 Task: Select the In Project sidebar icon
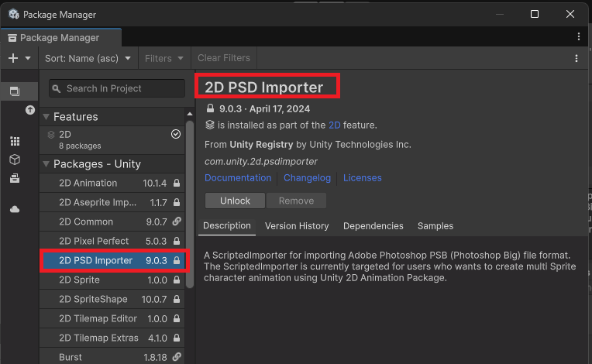point(15,91)
